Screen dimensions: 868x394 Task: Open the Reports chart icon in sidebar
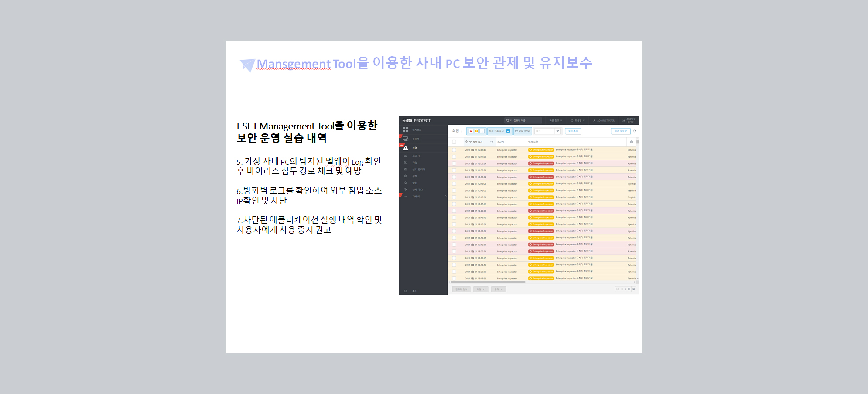tap(406, 156)
